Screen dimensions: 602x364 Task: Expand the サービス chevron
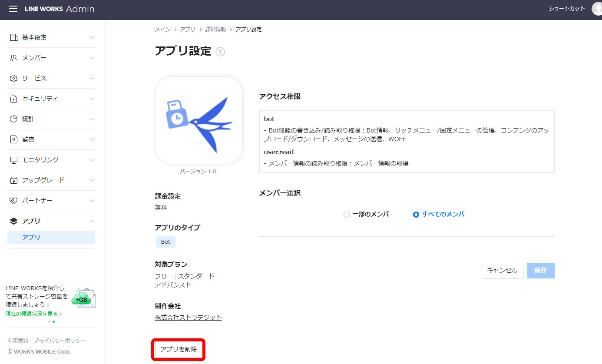93,78
